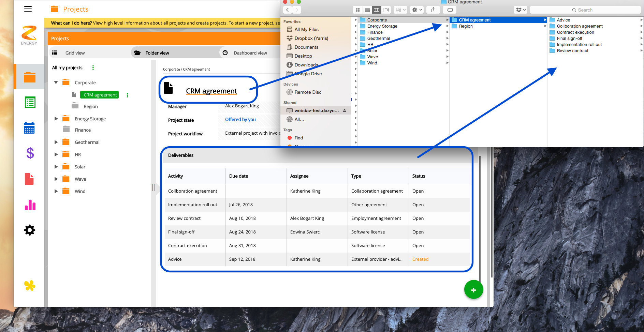Open options menu beside All my projects
This screenshot has width=644, height=332.
pyautogui.click(x=93, y=67)
